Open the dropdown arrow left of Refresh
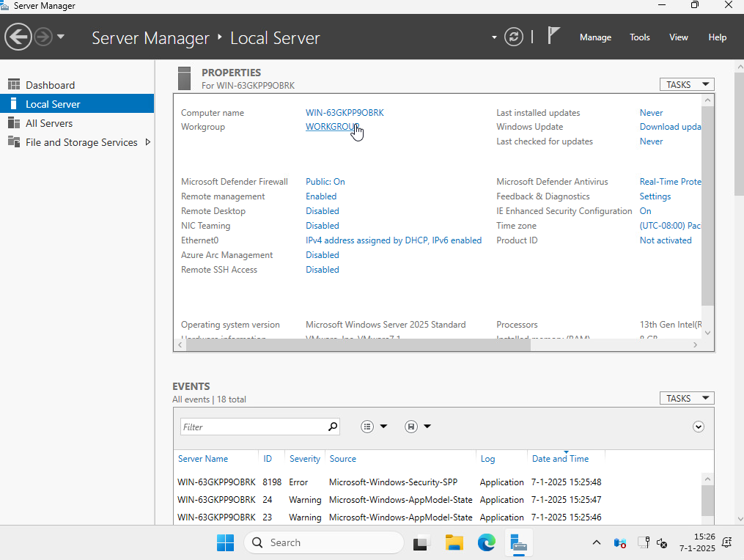 click(x=494, y=37)
